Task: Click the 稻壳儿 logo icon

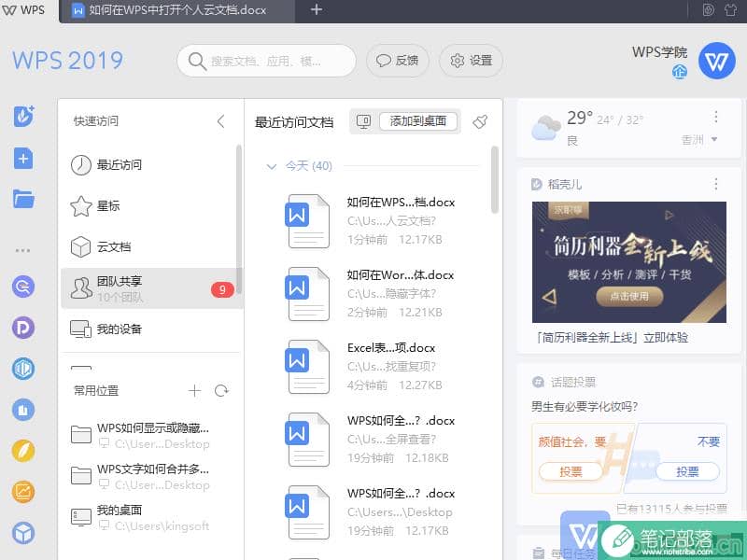Action: coord(537,184)
